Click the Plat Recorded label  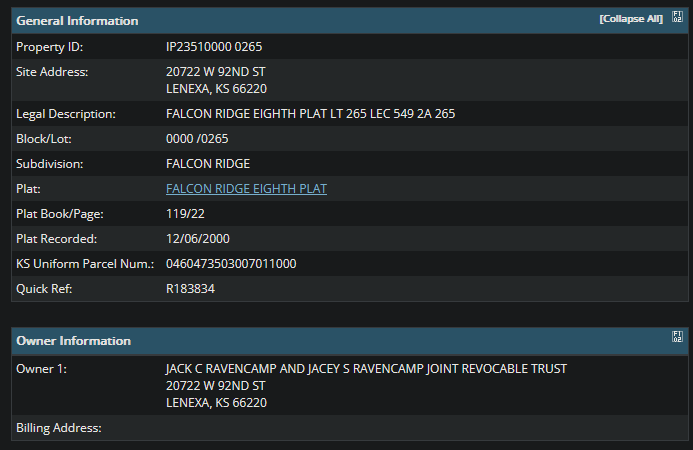[x=57, y=239]
